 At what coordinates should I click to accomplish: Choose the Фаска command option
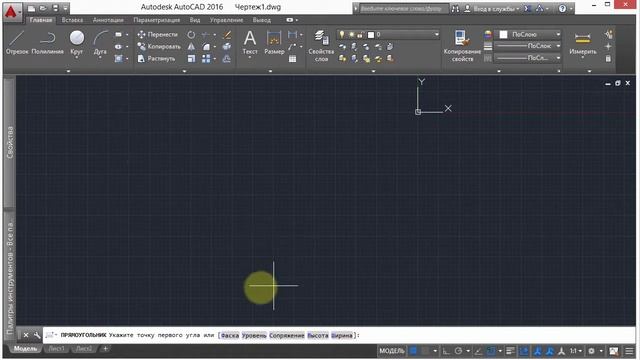230,335
